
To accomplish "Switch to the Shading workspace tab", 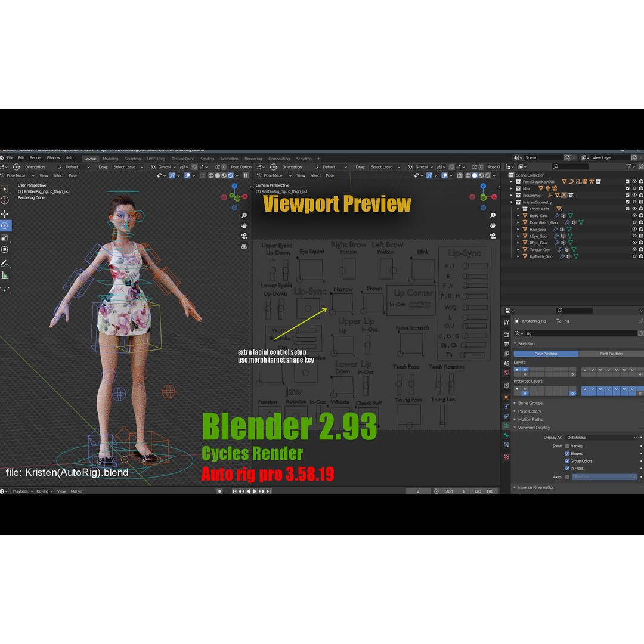I will [x=207, y=159].
